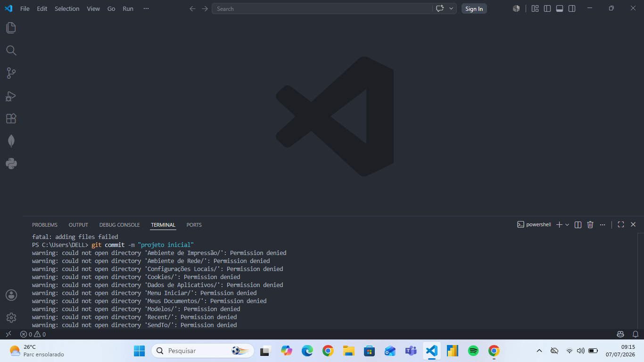Click the Manage gear icon
Screen dimensions: 644x362
[11, 318]
